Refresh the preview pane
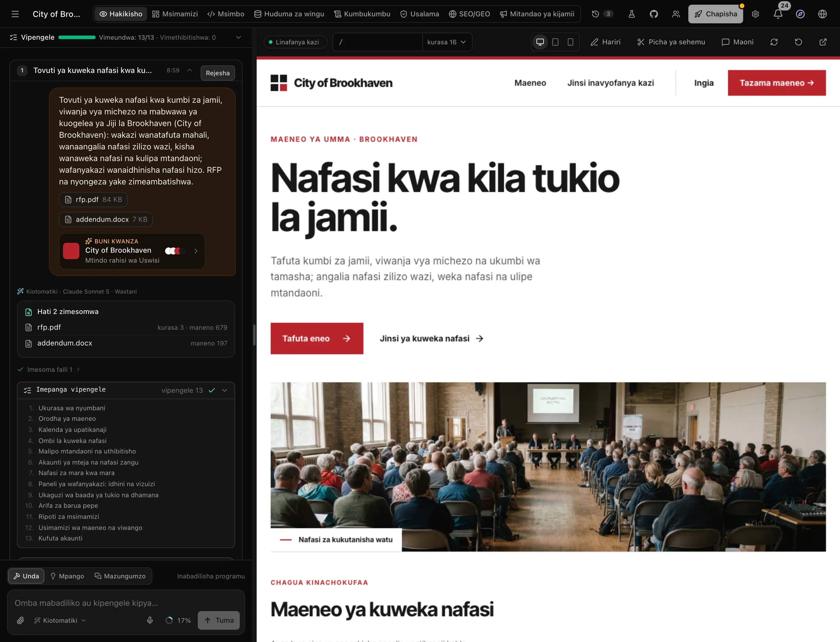840x642 pixels. pyautogui.click(x=774, y=42)
